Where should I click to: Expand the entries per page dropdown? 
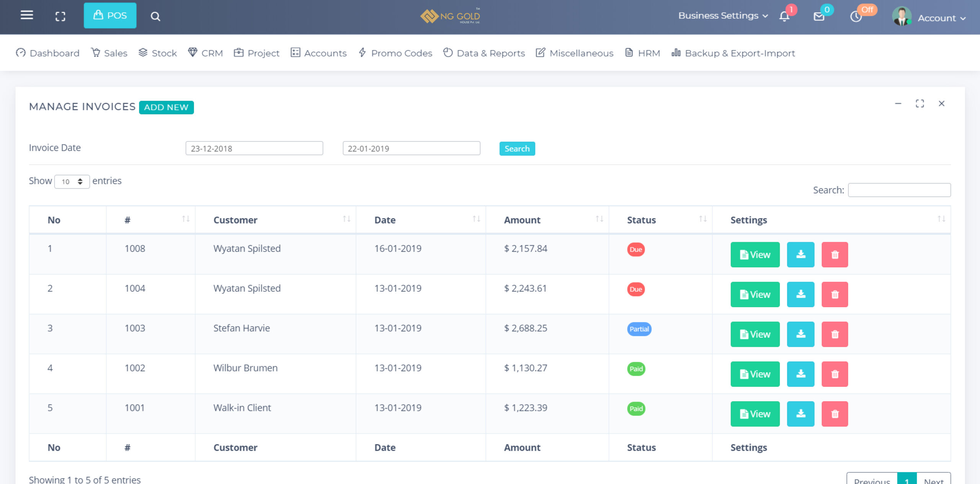71,181
